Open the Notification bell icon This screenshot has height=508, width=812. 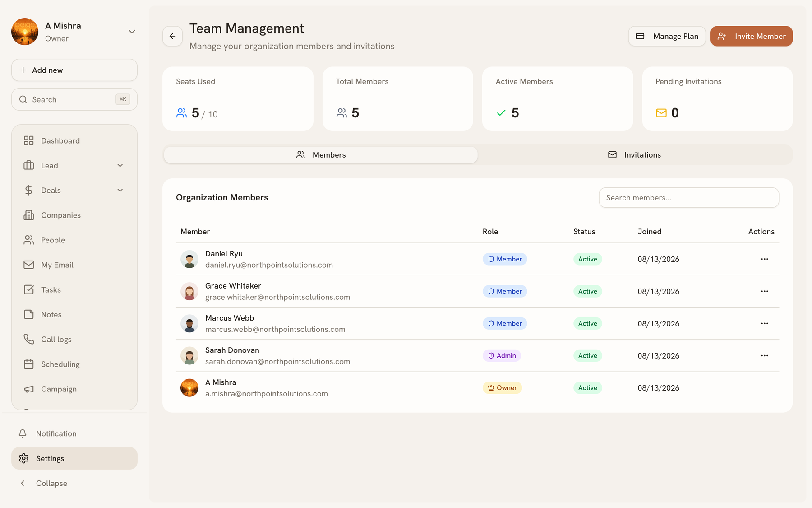[23, 433]
